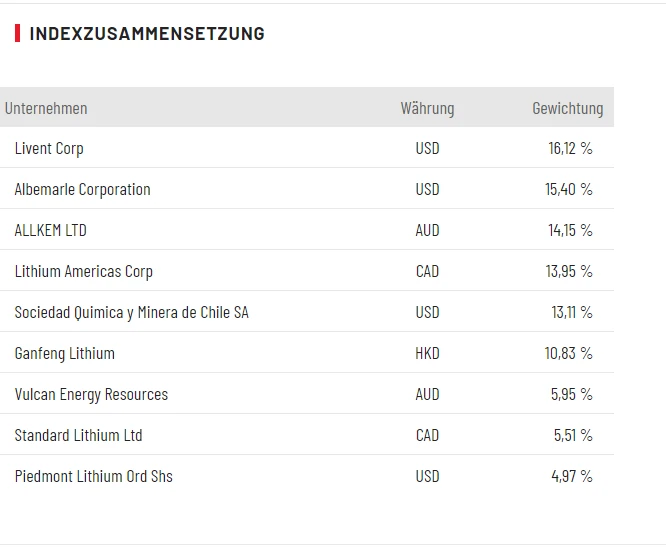Click the 16,12 % weighting value
666x548 pixels.
(570, 148)
